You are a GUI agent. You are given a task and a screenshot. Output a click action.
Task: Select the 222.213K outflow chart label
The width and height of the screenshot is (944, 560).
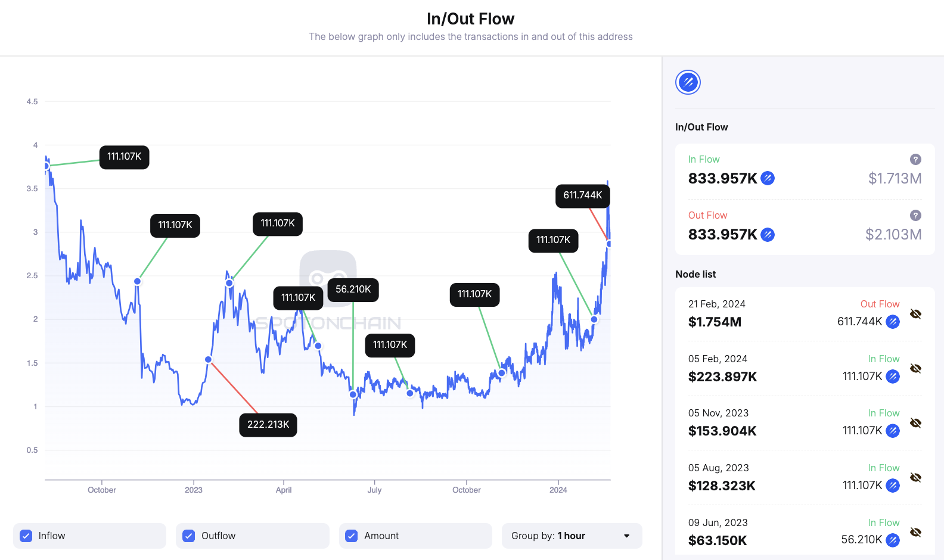click(268, 425)
